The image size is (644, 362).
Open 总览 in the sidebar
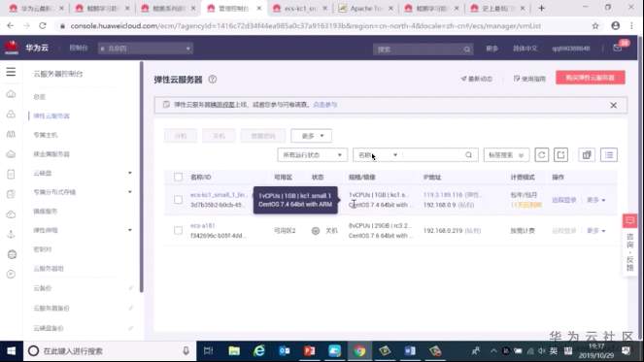click(x=40, y=97)
